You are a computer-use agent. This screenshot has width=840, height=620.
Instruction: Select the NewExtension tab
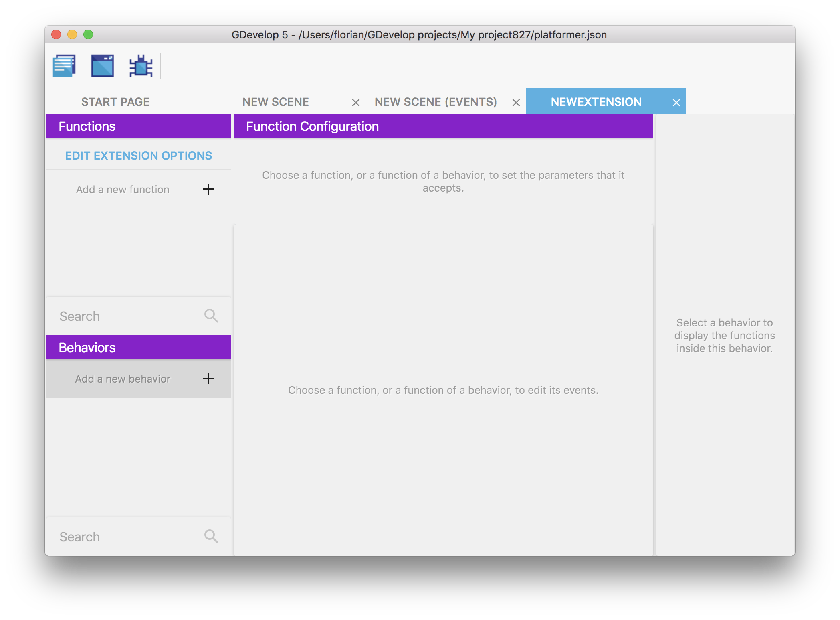[x=596, y=102]
